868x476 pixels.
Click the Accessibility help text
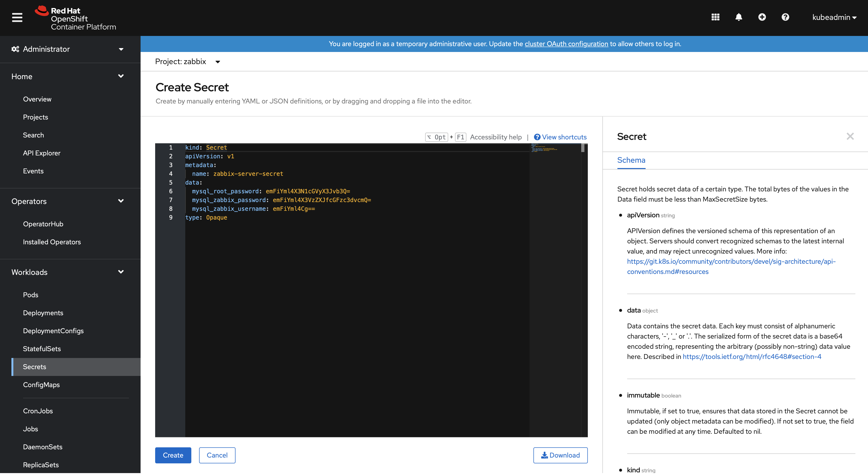[496, 137]
